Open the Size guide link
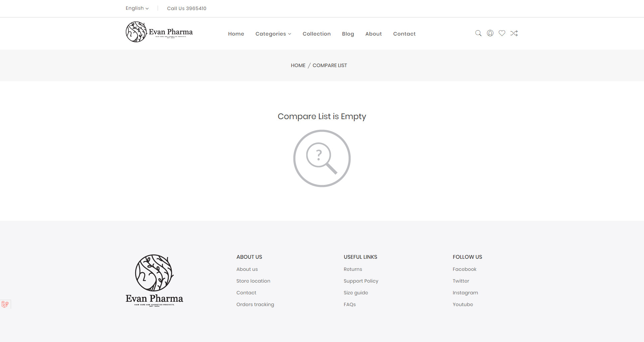 [x=356, y=293]
